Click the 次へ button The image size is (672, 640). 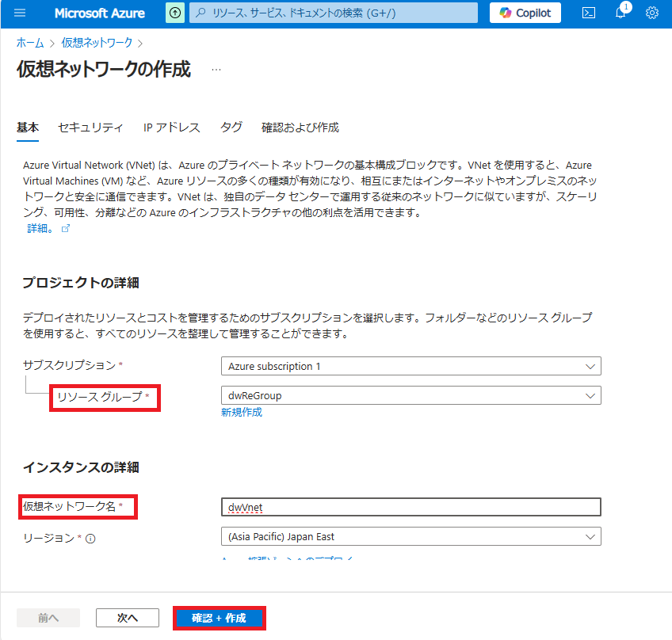pyautogui.click(x=128, y=618)
